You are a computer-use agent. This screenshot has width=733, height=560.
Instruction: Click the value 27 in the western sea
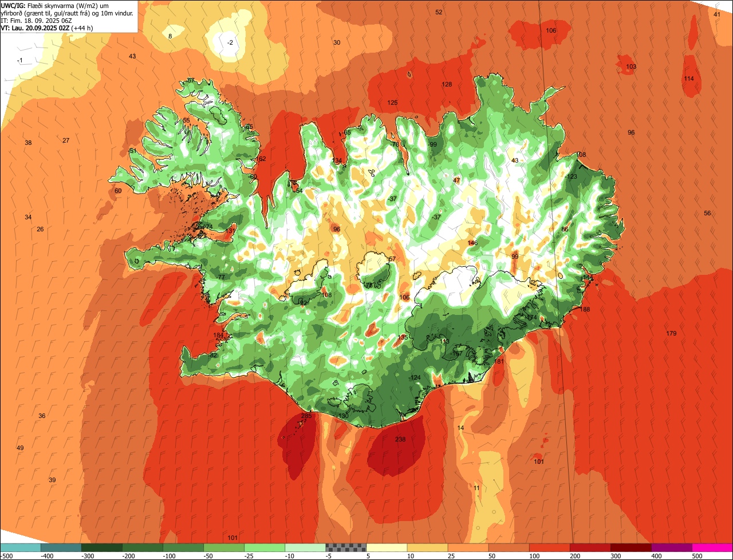pyautogui.click(x=66, y=140)
